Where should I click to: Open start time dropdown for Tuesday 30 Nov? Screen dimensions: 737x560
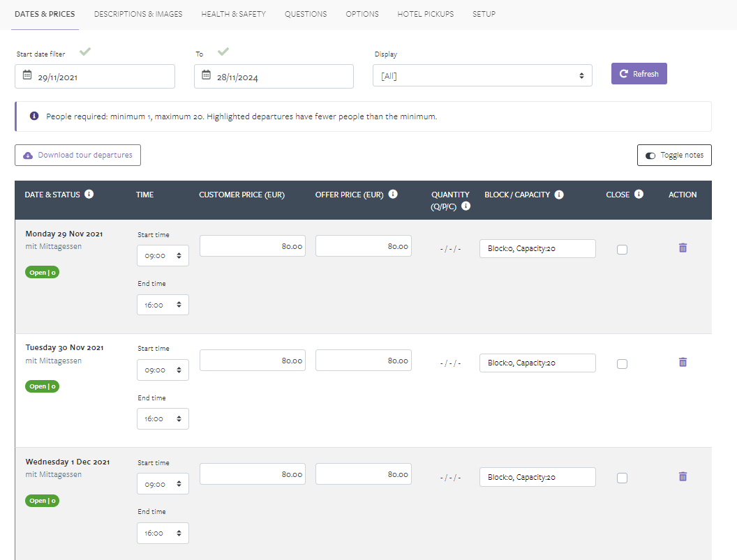163,370
